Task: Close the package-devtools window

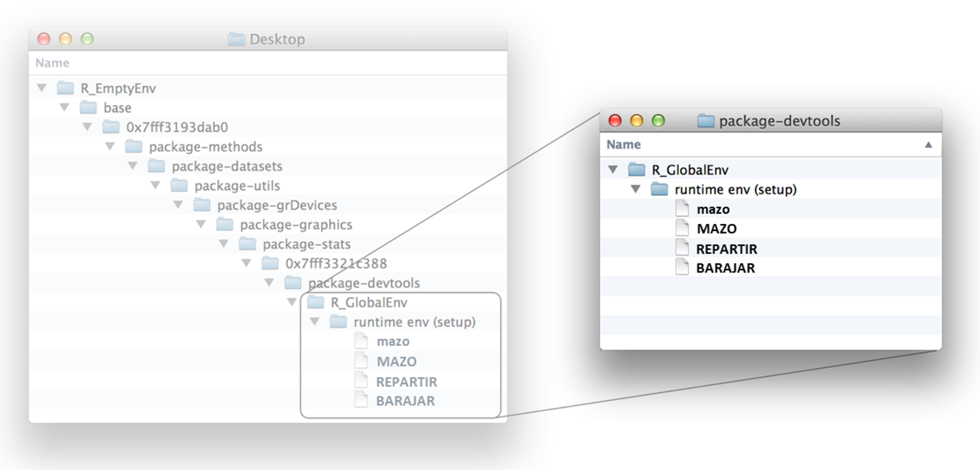Action: tap(615, 121)
